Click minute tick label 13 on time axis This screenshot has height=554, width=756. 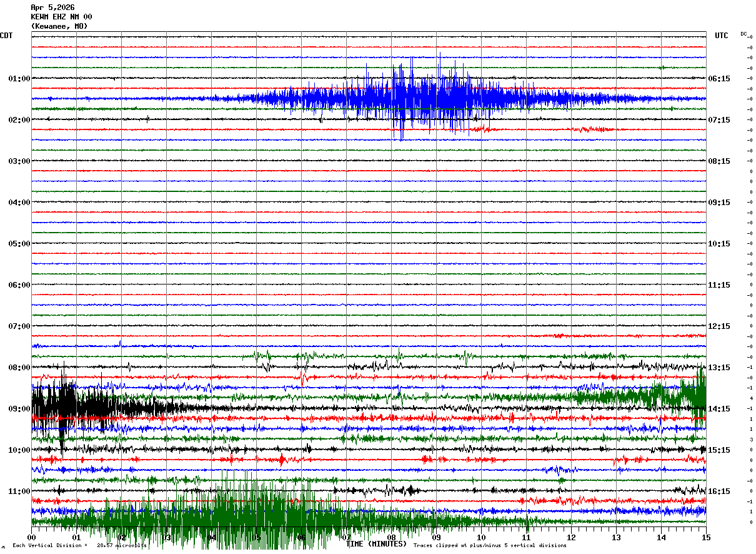click(617, 537)
